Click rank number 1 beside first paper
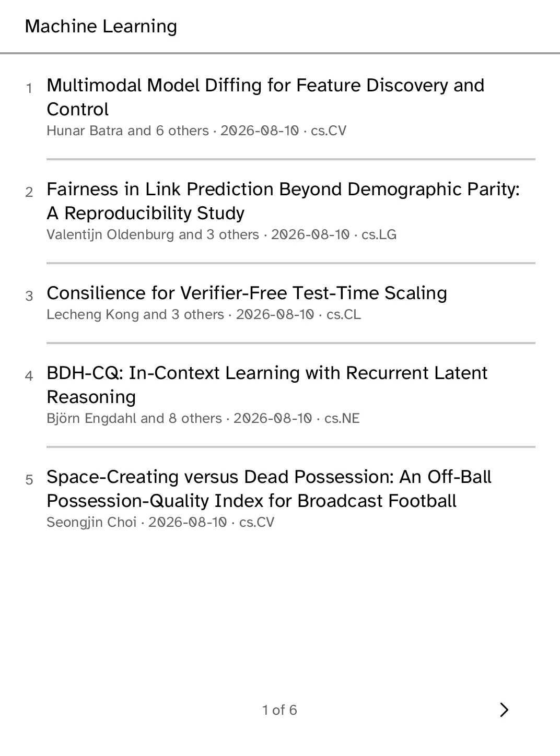 click(x=29, y=88)
